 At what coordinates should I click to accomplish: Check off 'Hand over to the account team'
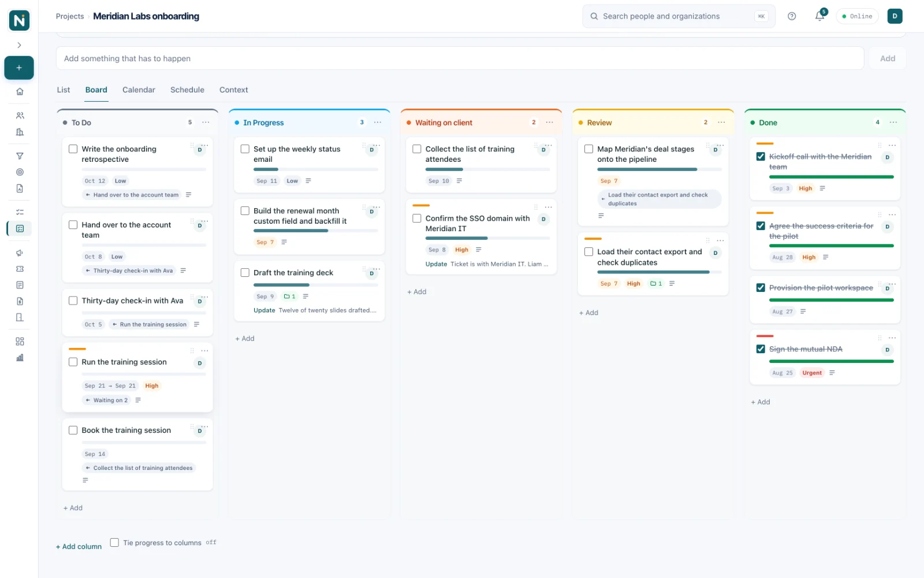tap(73, 225)
